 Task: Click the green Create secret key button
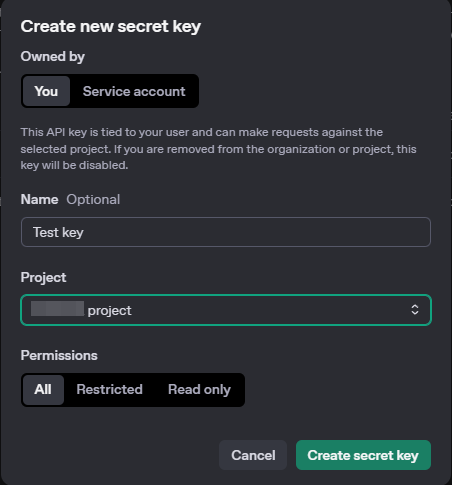pos(363,455)
